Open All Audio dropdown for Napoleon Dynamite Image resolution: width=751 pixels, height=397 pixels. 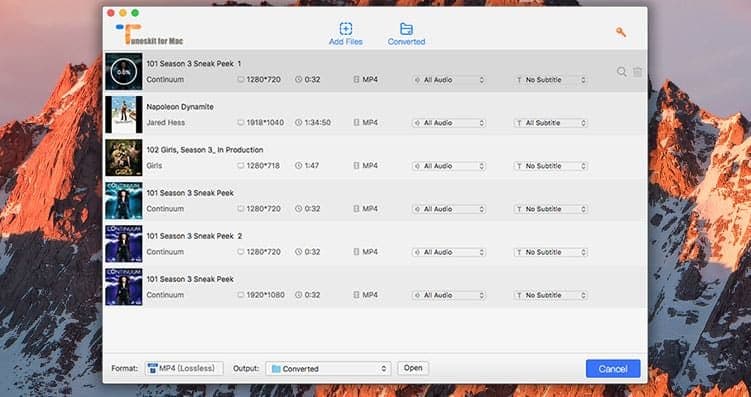click(x=449, y=123)
